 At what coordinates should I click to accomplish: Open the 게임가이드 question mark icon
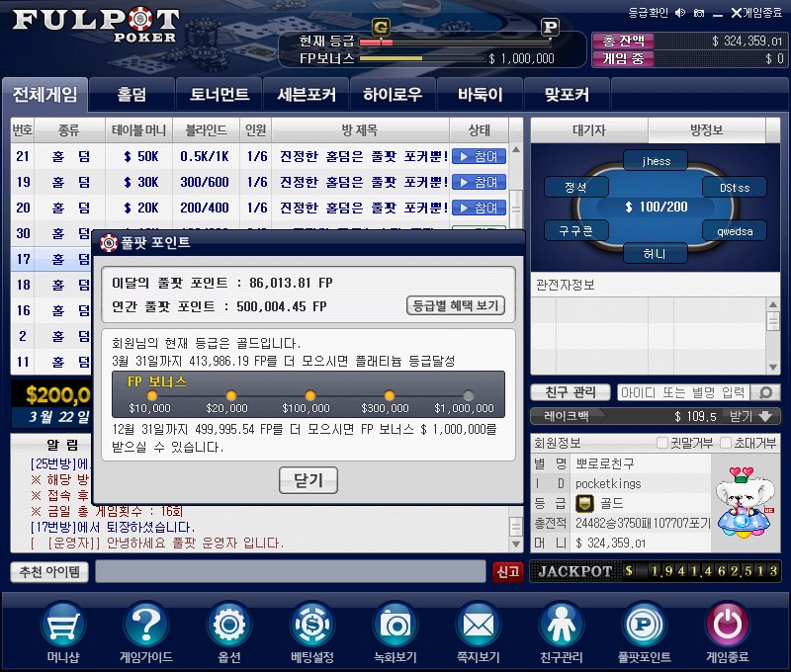(145, 626)
